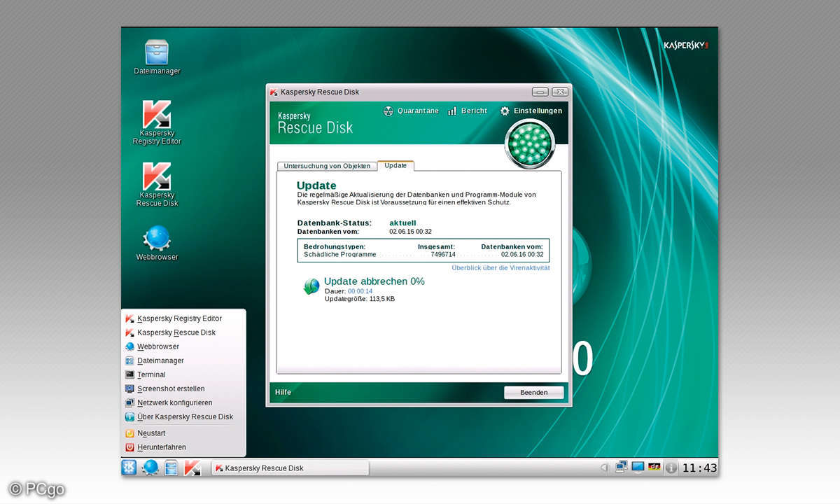This screenshot has height=504, width=840.
Task: Open file manager from taskbar icon
Action: click(171, 468)
